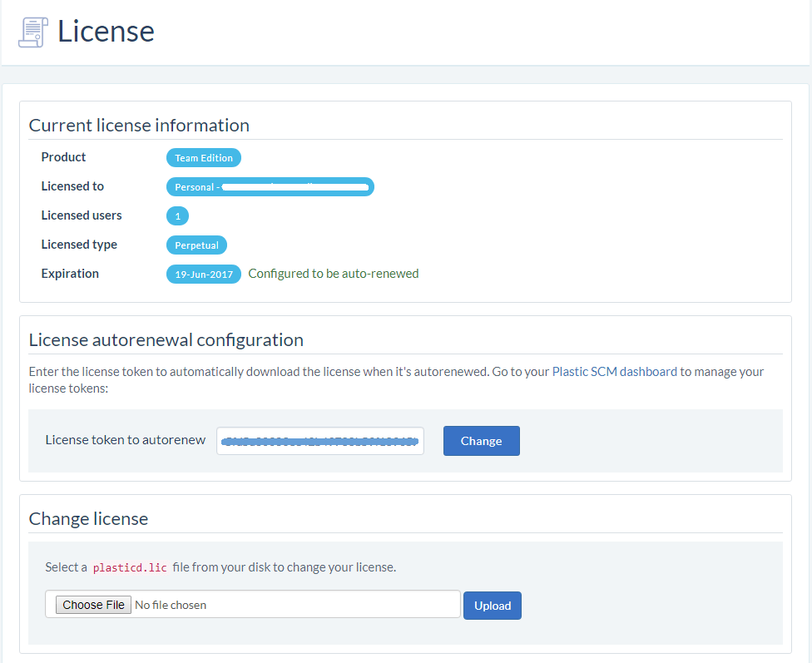Viewport: 812px width, 663px height.
Task: Click the Expiration label
Action: click(x=70, y=274)
